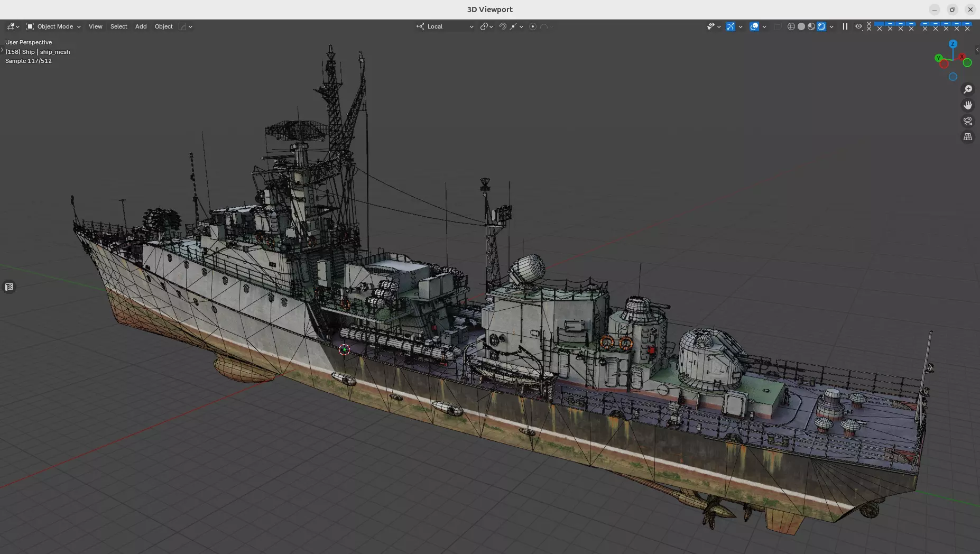The width and height of the screenshot is (980, 554).
Task: Open selectability and visibility filter
Action: click(710, 26)
